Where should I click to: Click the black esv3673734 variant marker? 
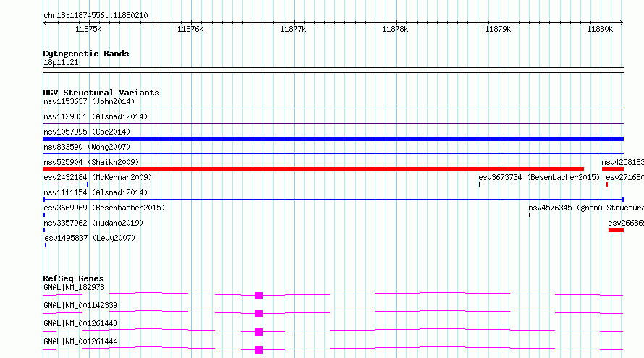click(x=480, y=184)
